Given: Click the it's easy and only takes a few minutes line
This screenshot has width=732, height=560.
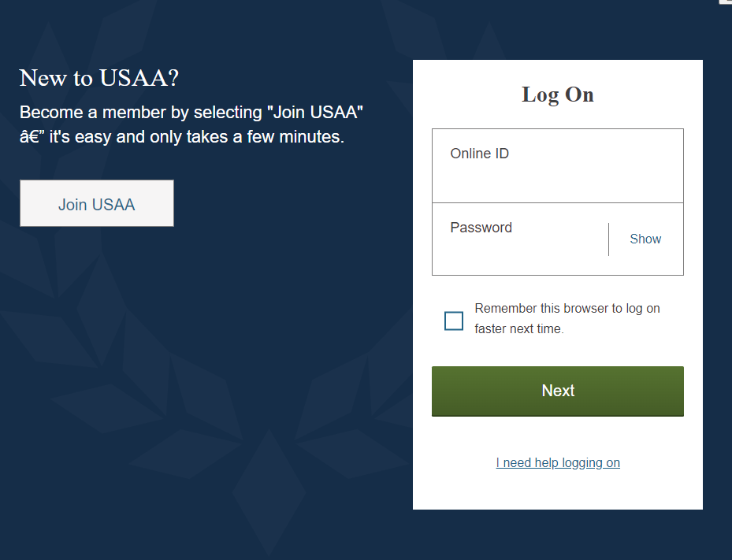Looking at the screenshot, I should (197, 137).
